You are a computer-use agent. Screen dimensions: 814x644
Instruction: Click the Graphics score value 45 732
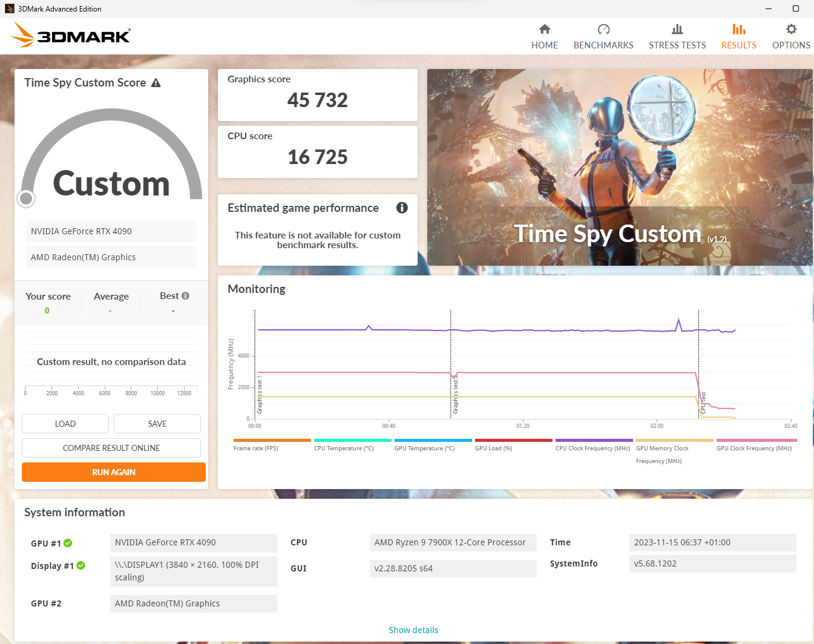[x=318, y=100]
